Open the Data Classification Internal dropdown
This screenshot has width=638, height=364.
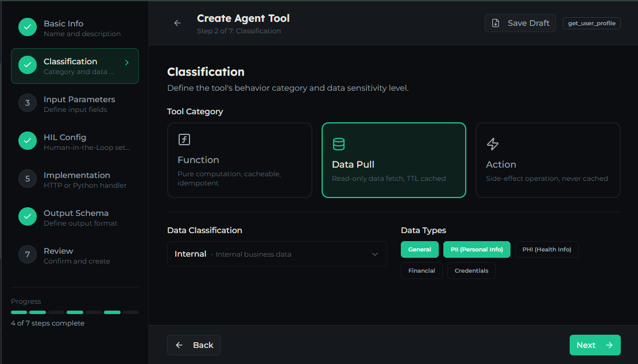point(277,254)
